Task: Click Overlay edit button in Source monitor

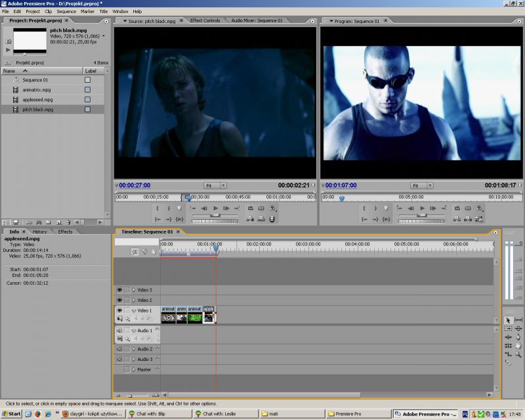Action: point(261,219)
